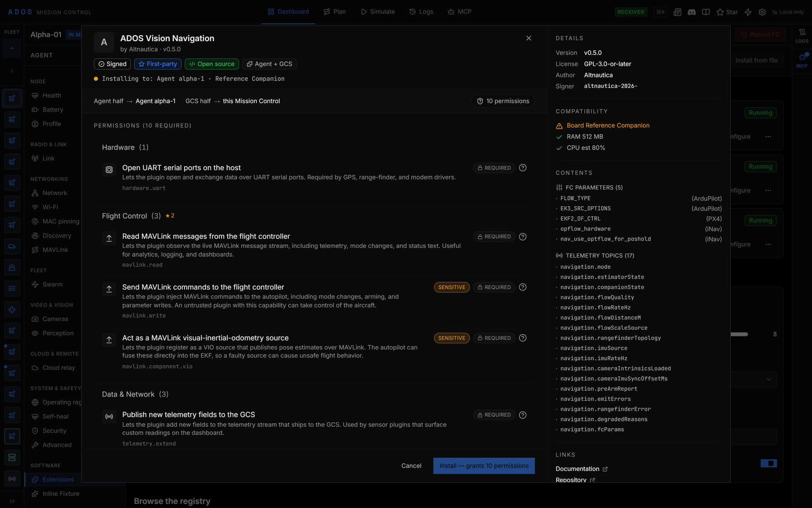
Task: Click the book docs icon in top bar
Action: [706, 12]
